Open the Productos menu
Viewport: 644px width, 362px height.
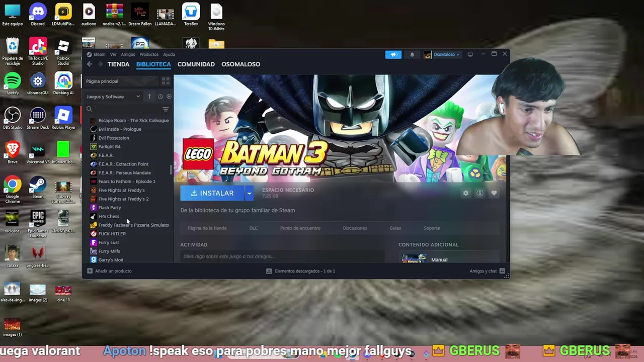(x=149, y=54)
